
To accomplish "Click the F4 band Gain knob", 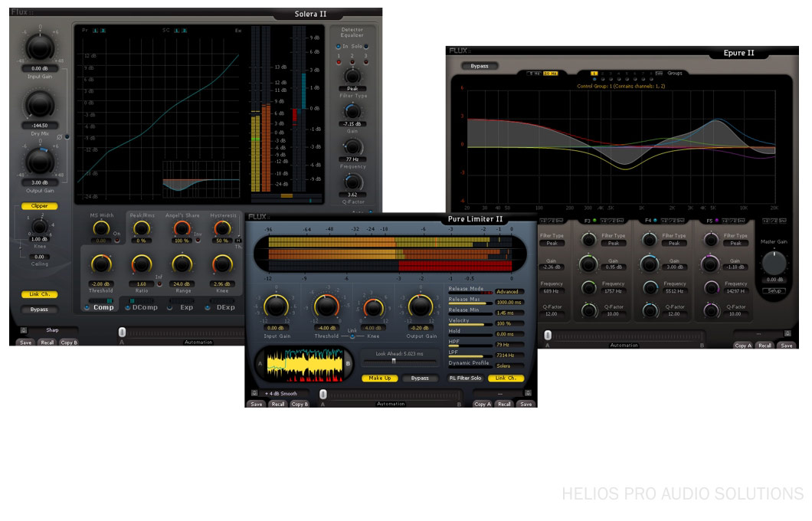I will tap(650, 264).
